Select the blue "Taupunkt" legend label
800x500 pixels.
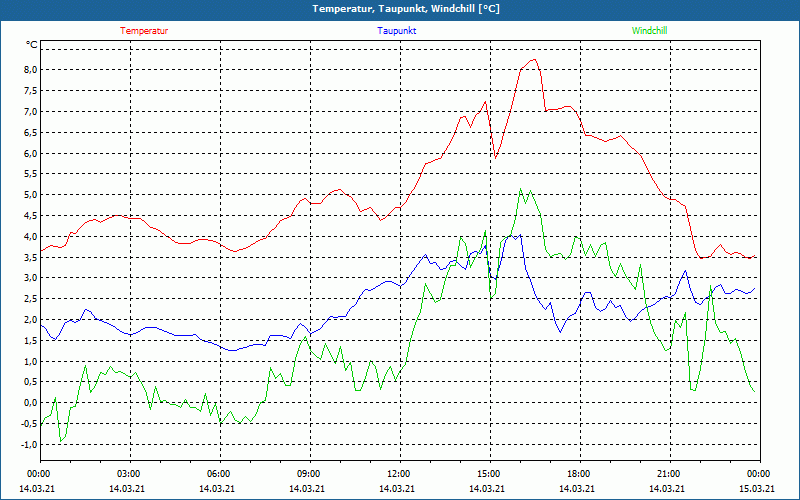point(396,31)
